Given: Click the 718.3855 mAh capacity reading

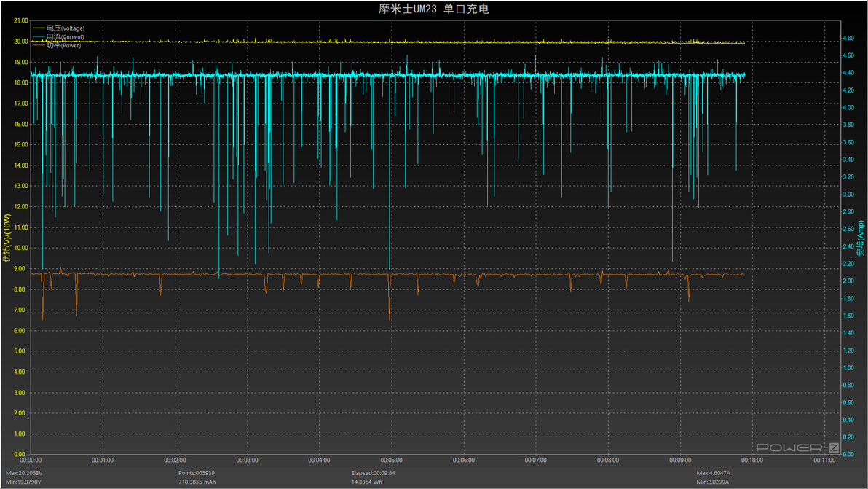Looking at the screenshot, I should 197,482.
